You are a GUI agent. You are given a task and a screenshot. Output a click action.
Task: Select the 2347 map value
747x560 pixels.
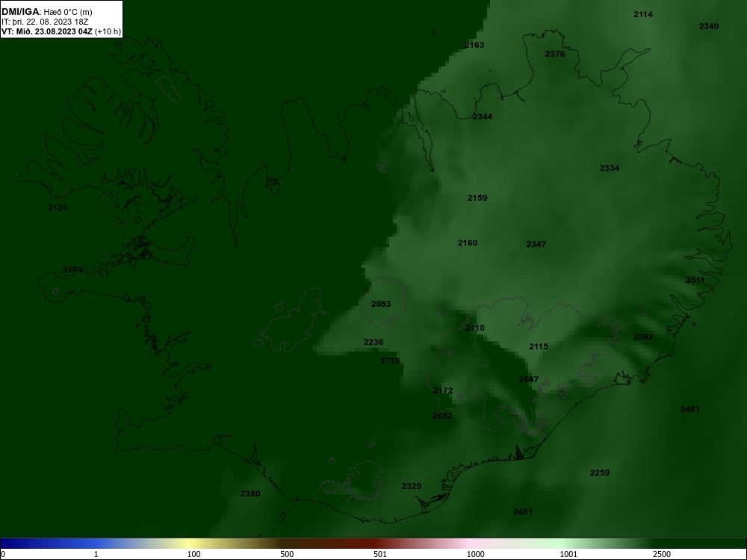[536, 245]
